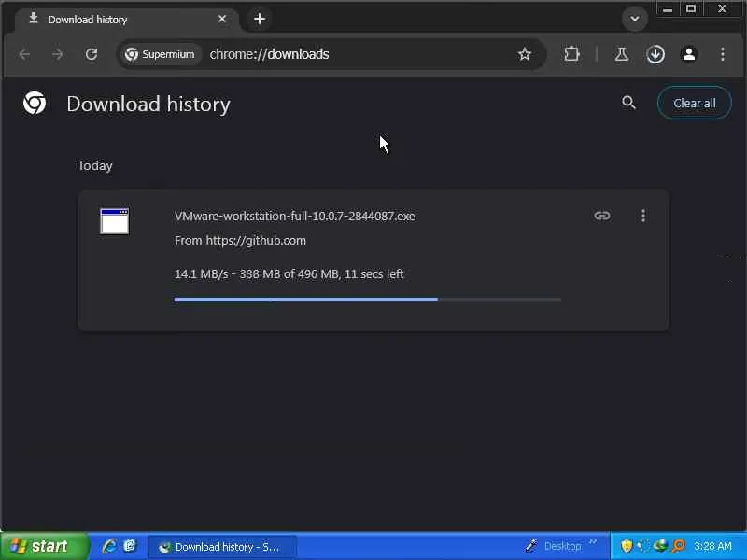Click the Today date heading

pos(95,166)
